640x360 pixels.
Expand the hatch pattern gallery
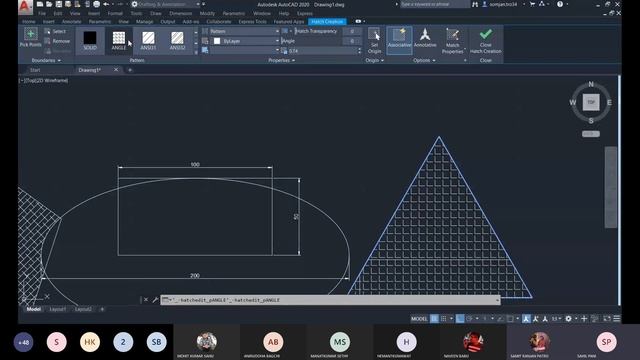[196, 52]
